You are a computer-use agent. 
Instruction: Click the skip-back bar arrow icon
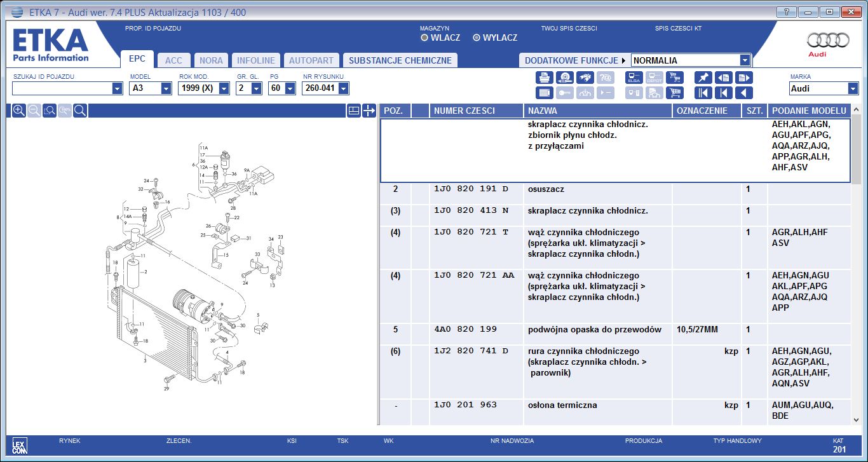point(724,93)
